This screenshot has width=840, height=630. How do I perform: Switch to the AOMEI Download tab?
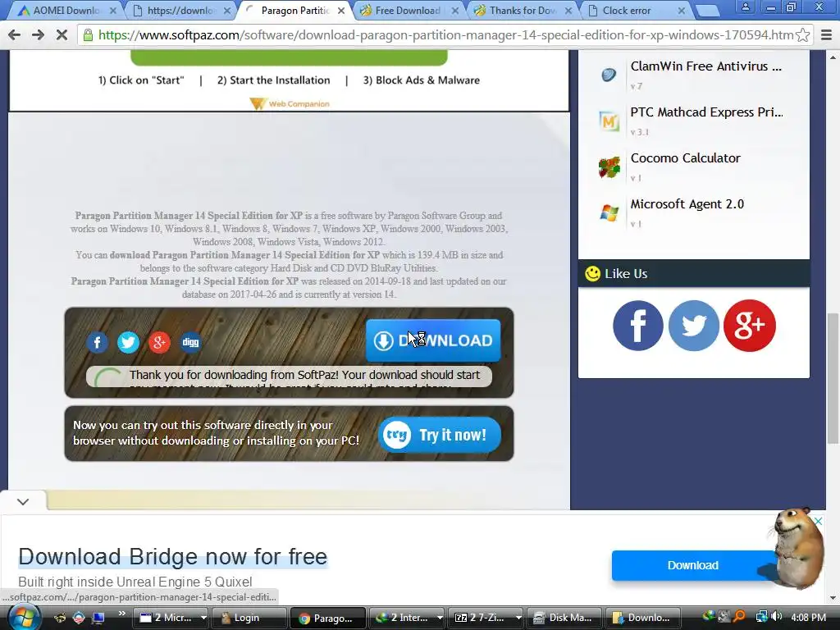coord(66,10)
